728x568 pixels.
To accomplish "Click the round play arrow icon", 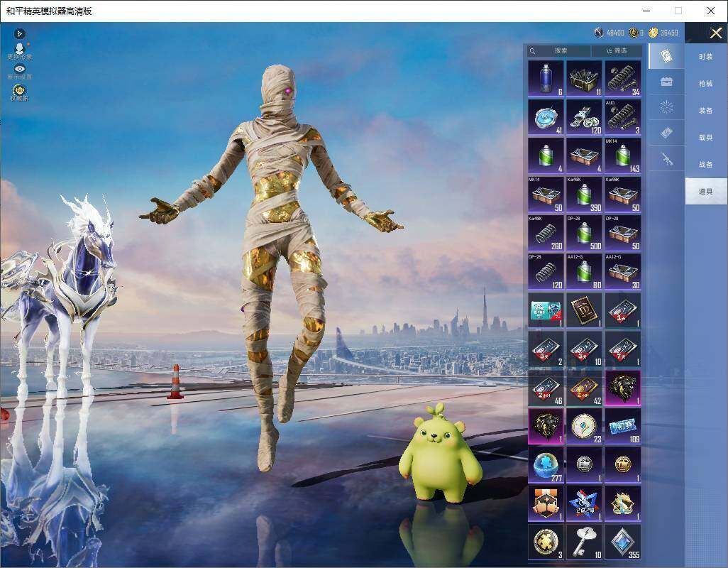I will pyautogui.click(x=19, y=33).
